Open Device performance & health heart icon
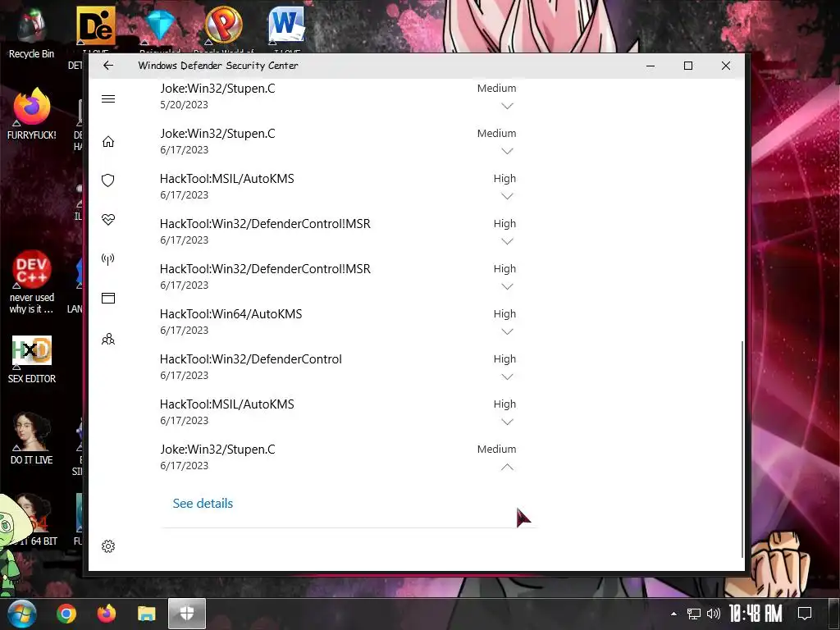This screenshot has height=630, width=840. (x=108, y=220)
